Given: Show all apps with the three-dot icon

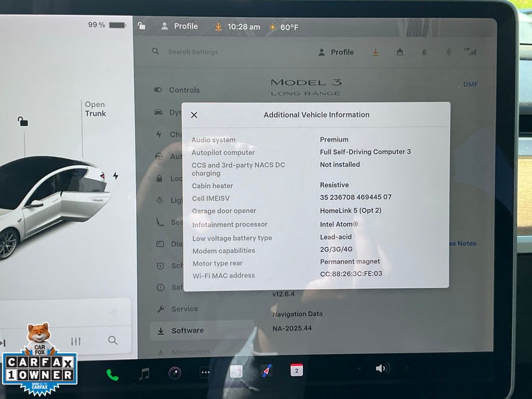Looking at the screenshot, I should (x=206, y=373).
